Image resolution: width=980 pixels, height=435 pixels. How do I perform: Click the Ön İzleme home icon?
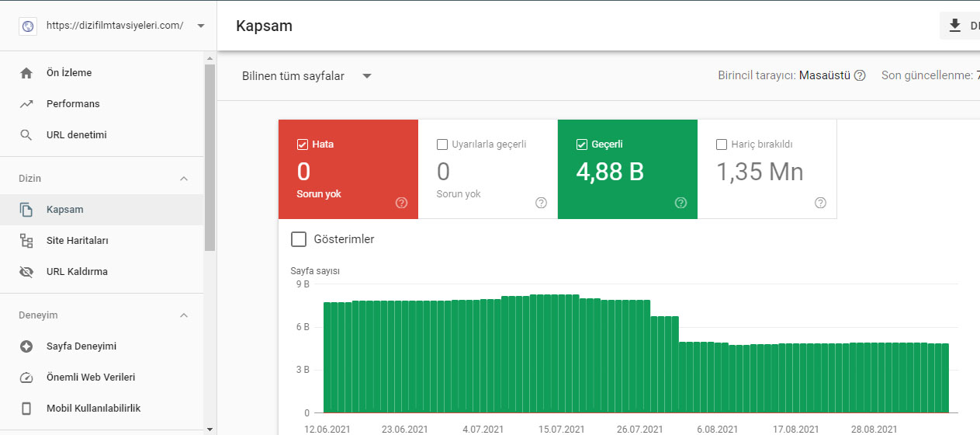pyautogui.click(x=26, y=73)
